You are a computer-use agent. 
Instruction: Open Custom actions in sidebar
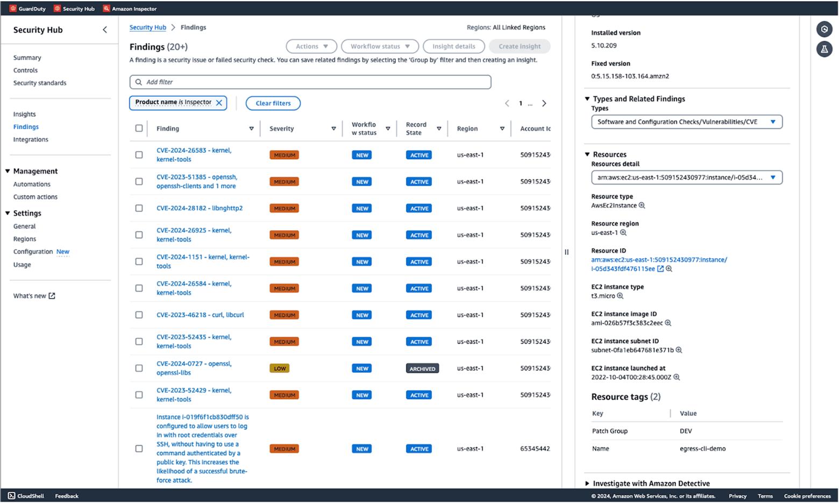35,197
